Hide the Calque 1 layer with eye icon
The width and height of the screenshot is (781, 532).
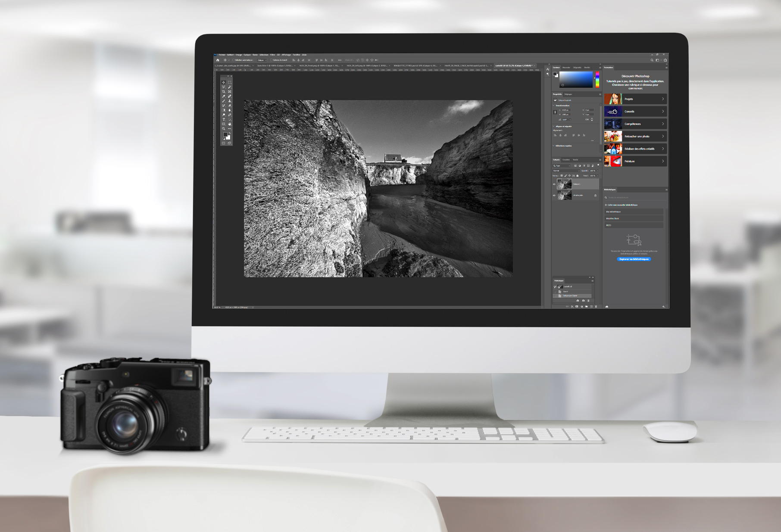pos(554,184)
